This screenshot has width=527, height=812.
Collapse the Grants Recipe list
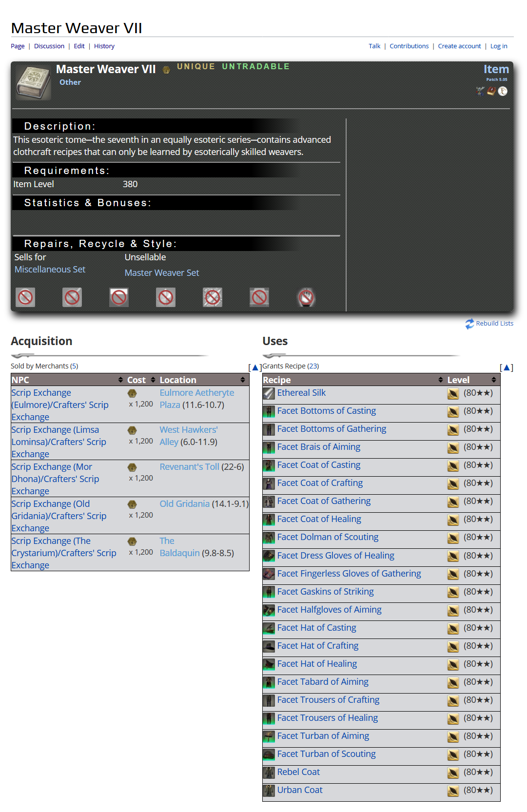(507, 367)
